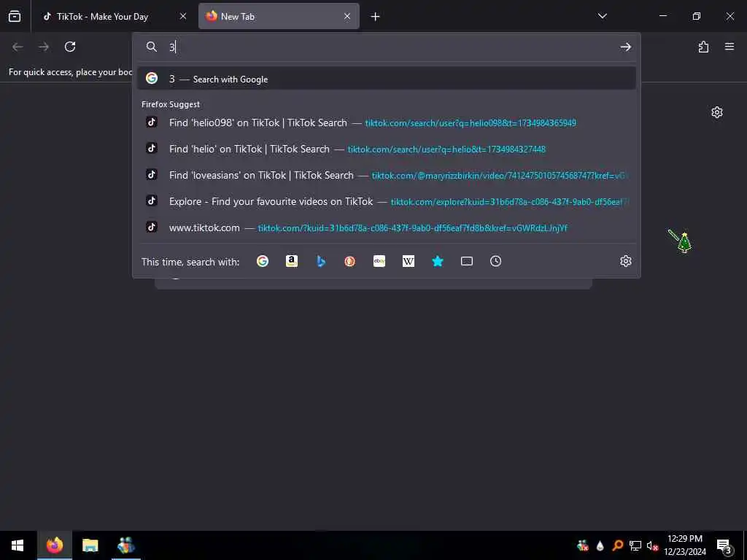Open notification center with 3 alerts

pyautogui.click(x=724, y=546)
